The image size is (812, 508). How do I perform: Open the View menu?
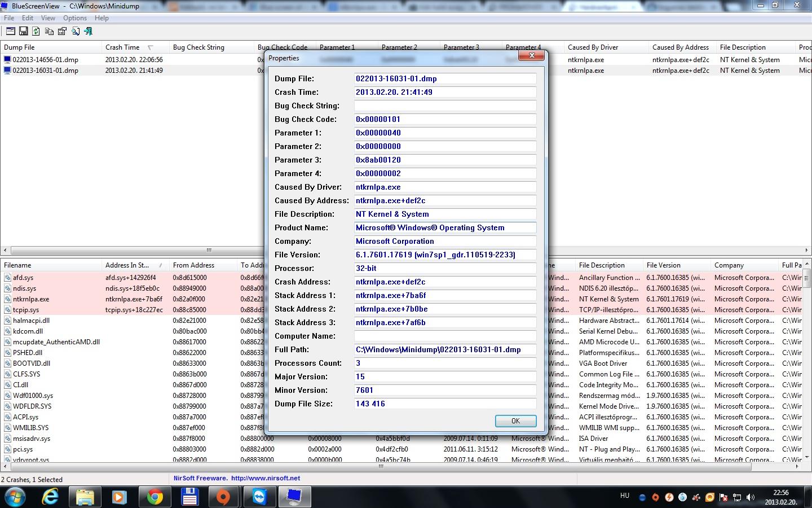click(x=48, y=18)
